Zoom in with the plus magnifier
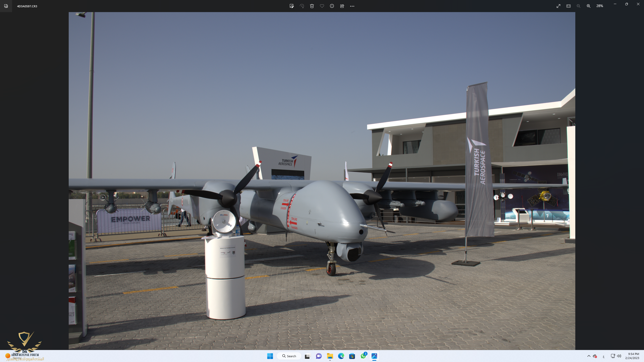The width and height of the screenshot is (644, 362). [589, 6]
